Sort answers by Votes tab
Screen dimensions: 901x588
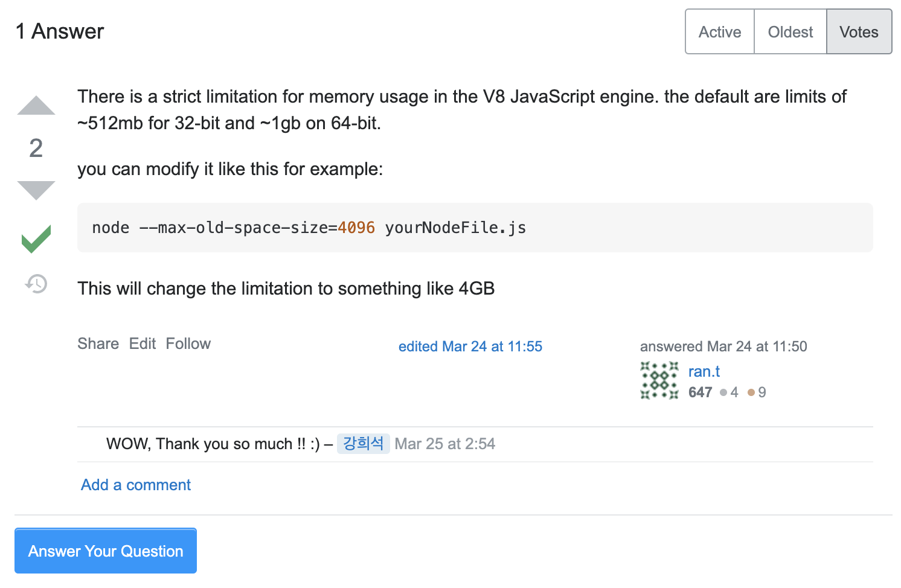(x=858, y=32)
